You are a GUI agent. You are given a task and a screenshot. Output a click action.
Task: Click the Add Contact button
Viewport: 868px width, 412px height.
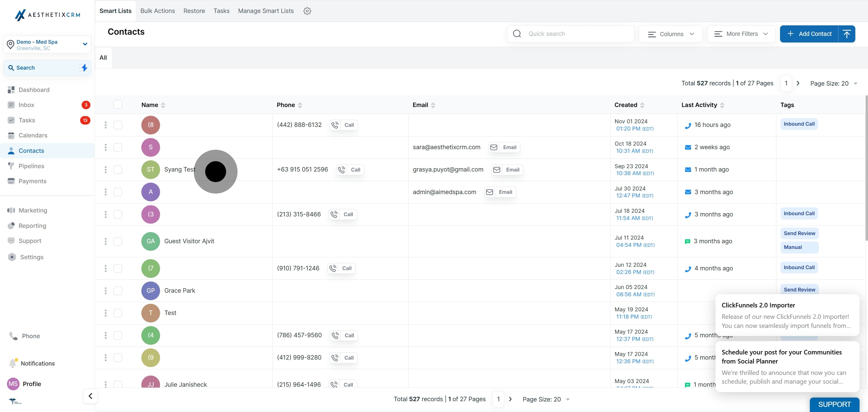(x=809, y=34)
